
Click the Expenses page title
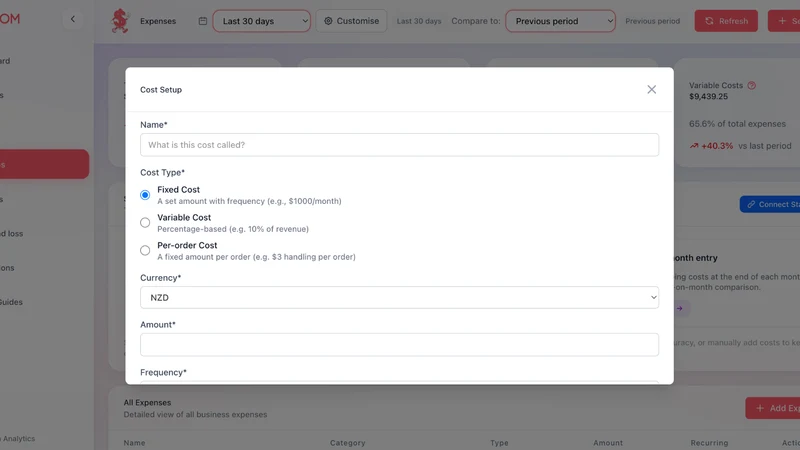click(158, 21)
